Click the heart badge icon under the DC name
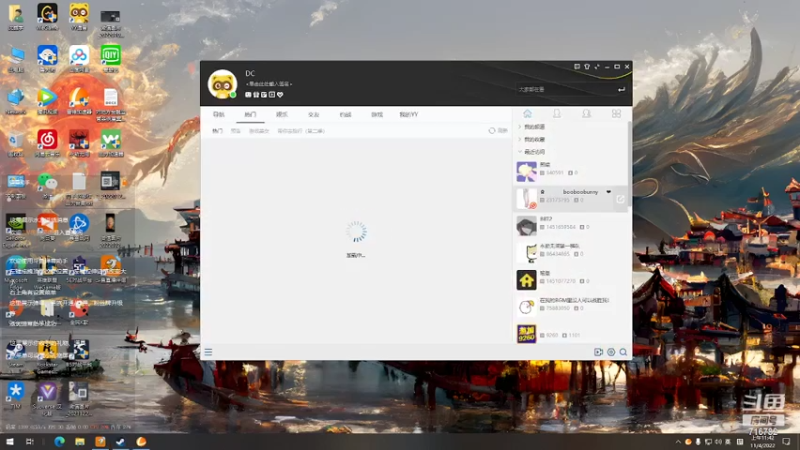Screen dimensions: 800x450 pos(280,95)
